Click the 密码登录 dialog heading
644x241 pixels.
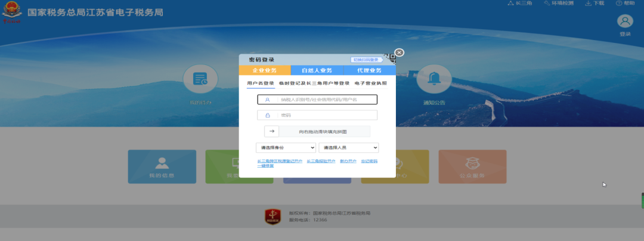click(262, 60)
